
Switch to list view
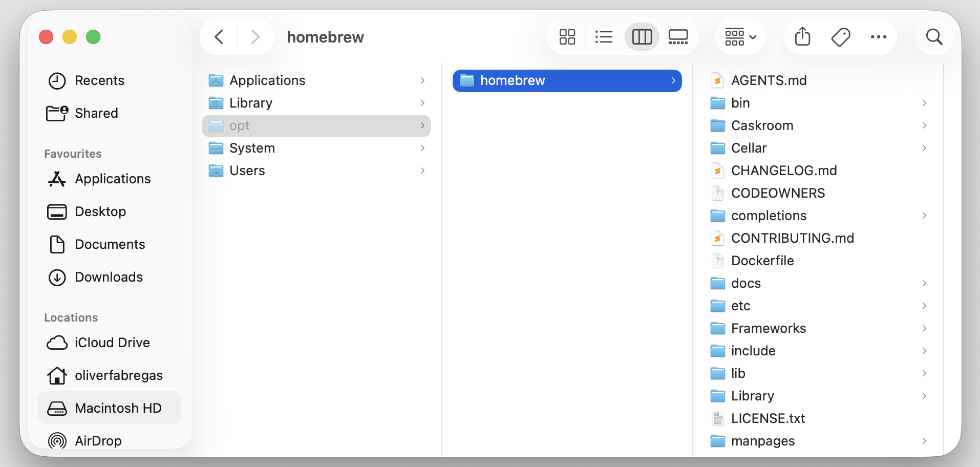click(x=604, y=37)
